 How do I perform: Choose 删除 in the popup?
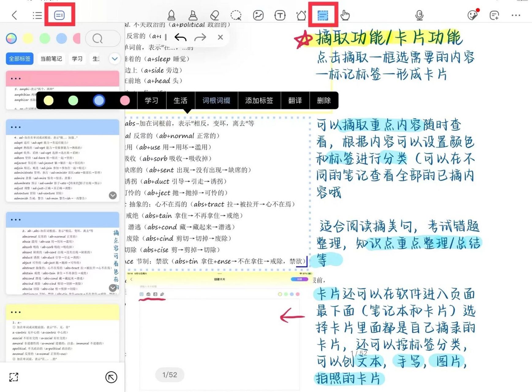[x=324, y=100]
